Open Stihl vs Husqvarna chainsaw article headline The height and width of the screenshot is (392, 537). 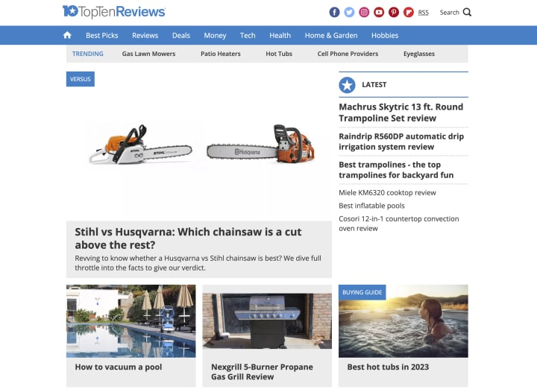coord(188,238)
